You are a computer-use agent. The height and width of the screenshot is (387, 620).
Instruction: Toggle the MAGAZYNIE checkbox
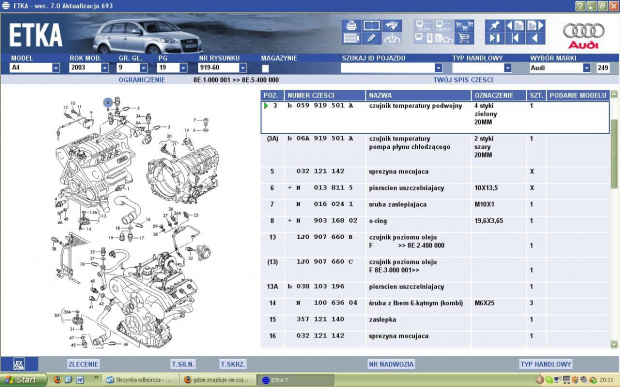pos(265,68)
